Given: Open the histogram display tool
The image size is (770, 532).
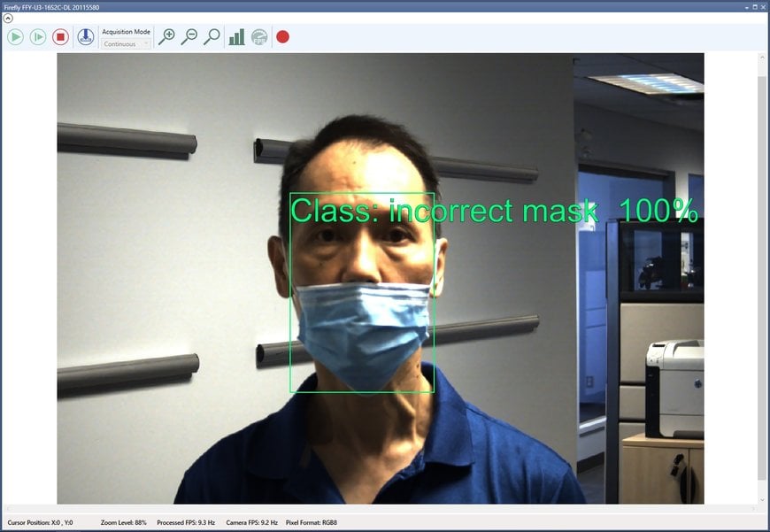Looking at the screenshot, I should 236,37.
